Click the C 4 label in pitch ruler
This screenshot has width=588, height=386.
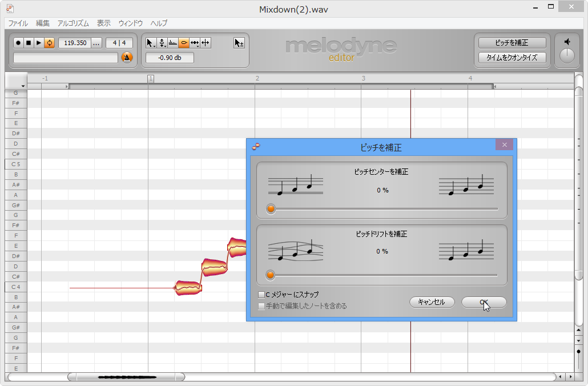[16, 287]
